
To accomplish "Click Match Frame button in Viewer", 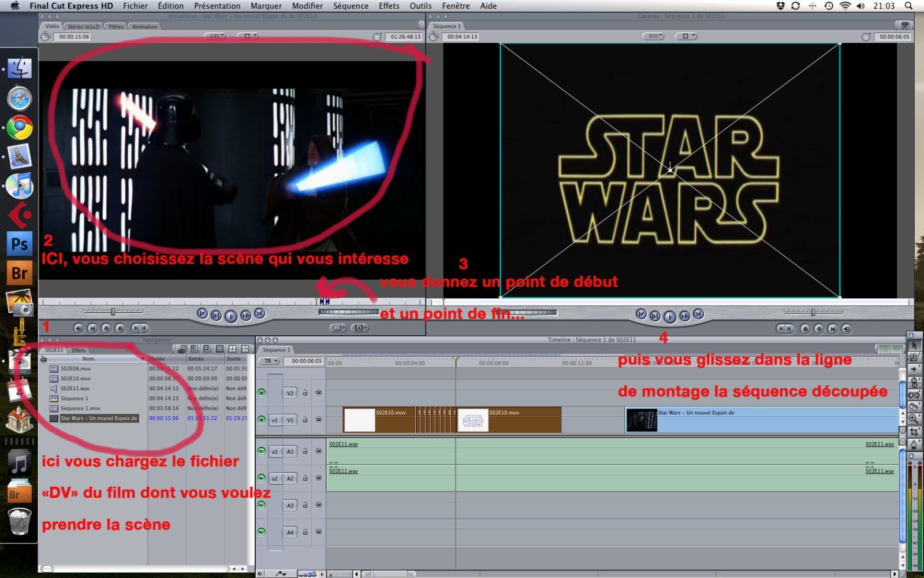I will 79,328.
